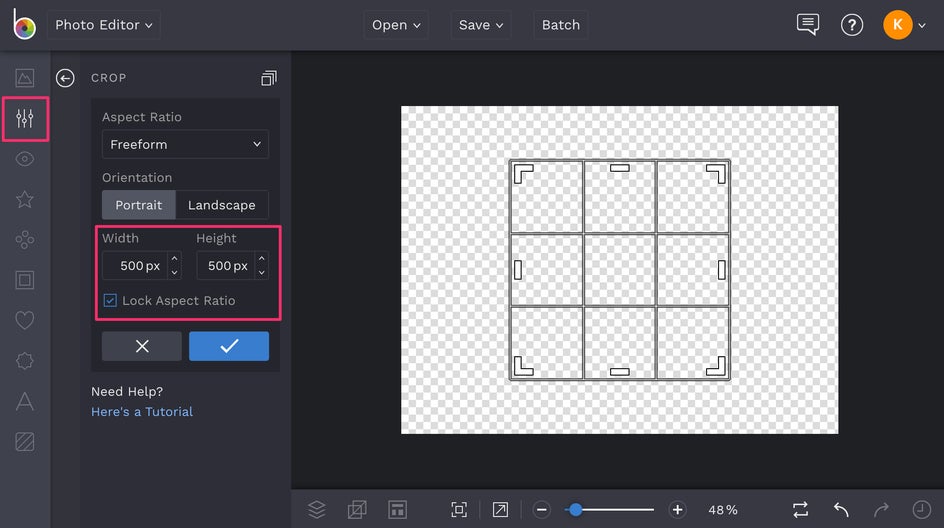Apply crop with the blue checkmark button
944x528 pixels.
click(x=229, y=346)
